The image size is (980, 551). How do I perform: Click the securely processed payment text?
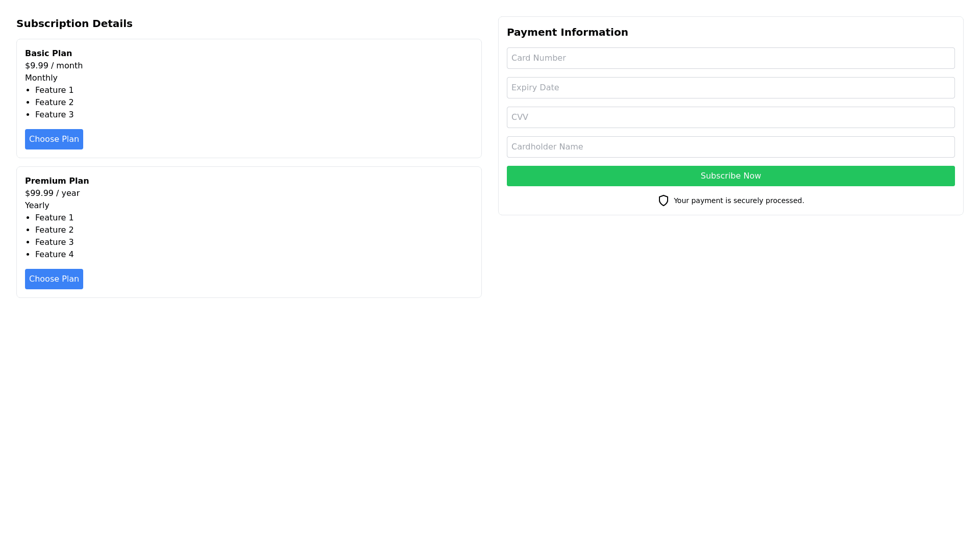click(738, 201)
